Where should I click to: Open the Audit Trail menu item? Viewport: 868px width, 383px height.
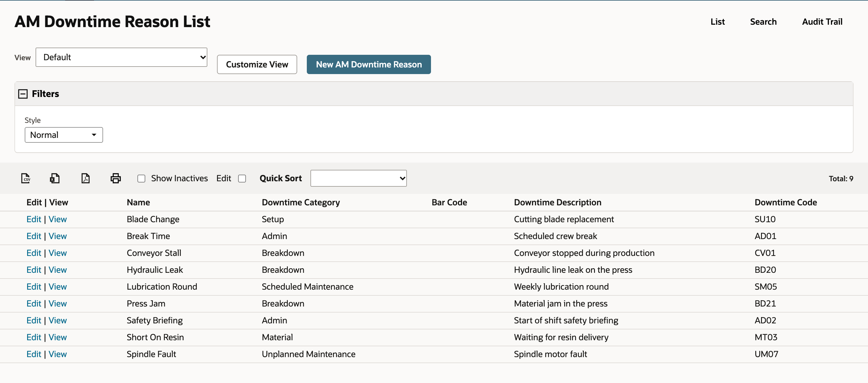[822, 22]
